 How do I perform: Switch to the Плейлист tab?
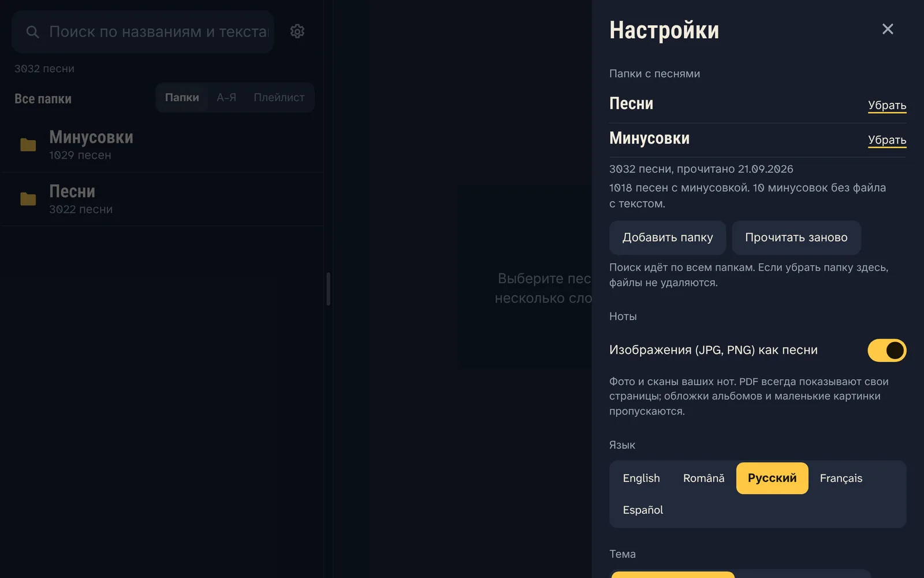tap(279, 97)
